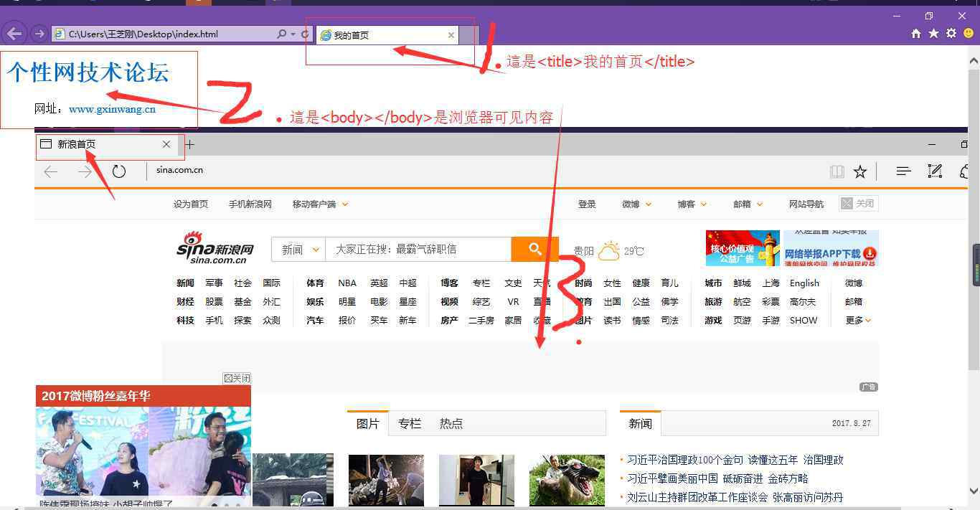Open headline 刘云山主持群团改革工作座谈会
Viewport: 980px width, 510px height.
[x=697, y=497]
